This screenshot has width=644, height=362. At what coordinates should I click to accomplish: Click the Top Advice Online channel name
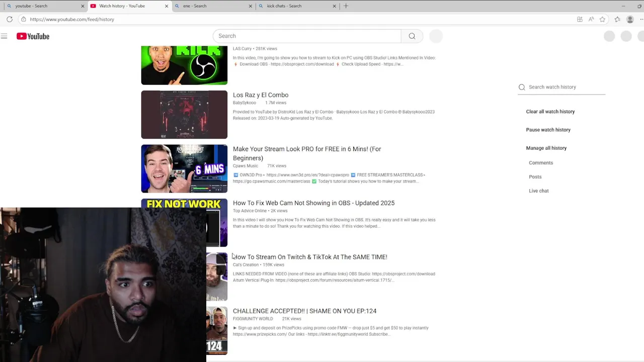tap(250, 211)
